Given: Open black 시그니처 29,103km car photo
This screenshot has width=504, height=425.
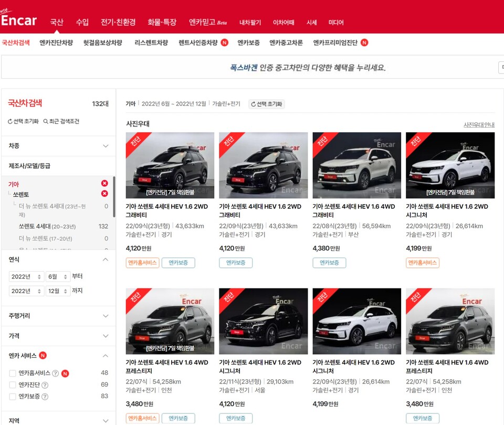Looking at the screenshot, I should (x=263, y=321).
